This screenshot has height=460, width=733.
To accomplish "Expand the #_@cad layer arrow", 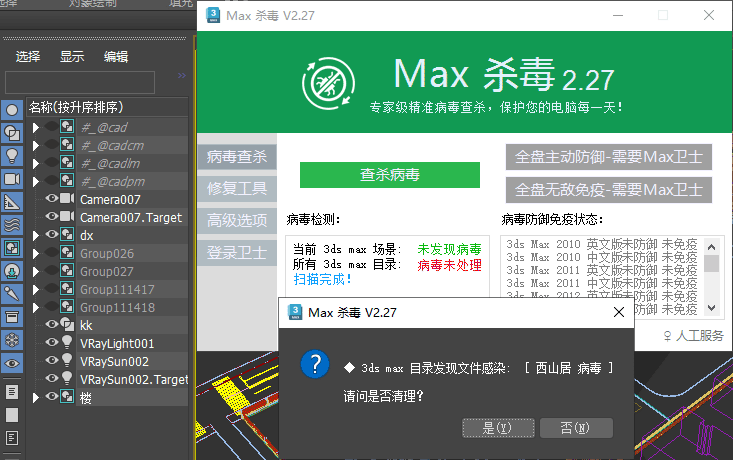I will 36,127.
